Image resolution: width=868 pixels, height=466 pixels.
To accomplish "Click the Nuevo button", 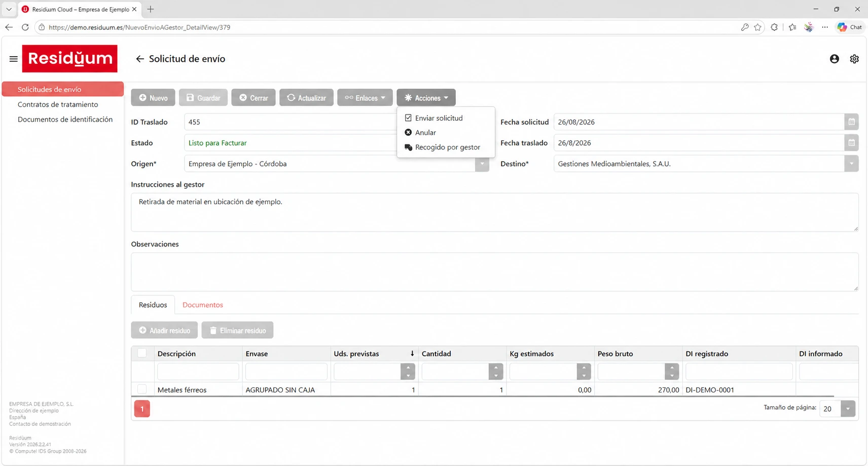I will click(x=153, y=98).
